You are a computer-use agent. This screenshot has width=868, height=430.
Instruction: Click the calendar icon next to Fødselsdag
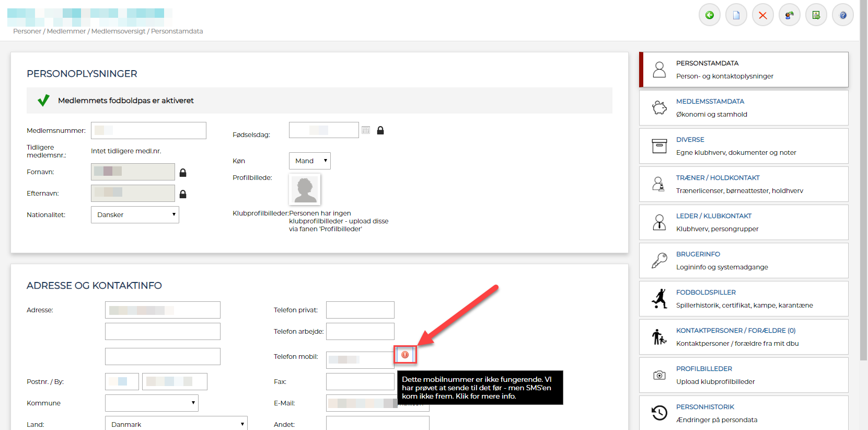(366, 130)
